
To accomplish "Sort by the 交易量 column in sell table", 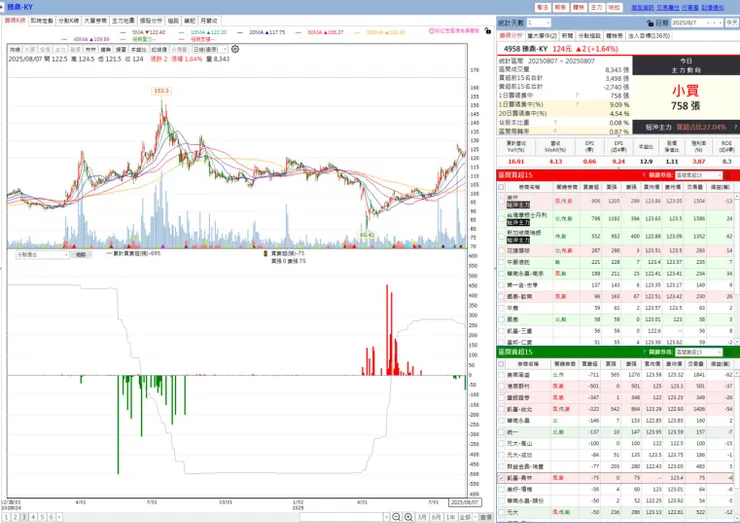I will (698, 364).
